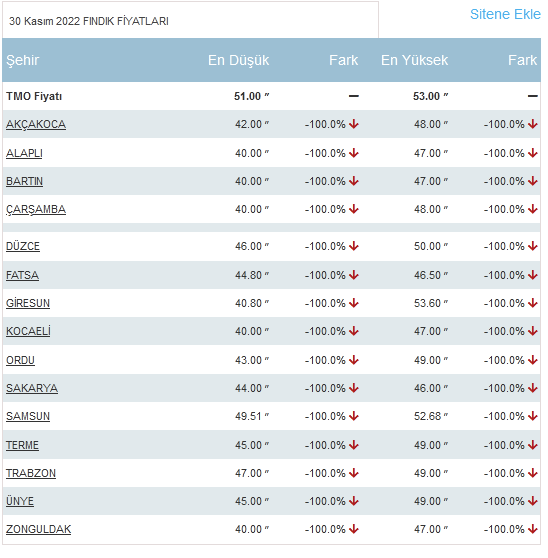Click the Şehir column header
The image size is (548, 558).
pos(22,60)
